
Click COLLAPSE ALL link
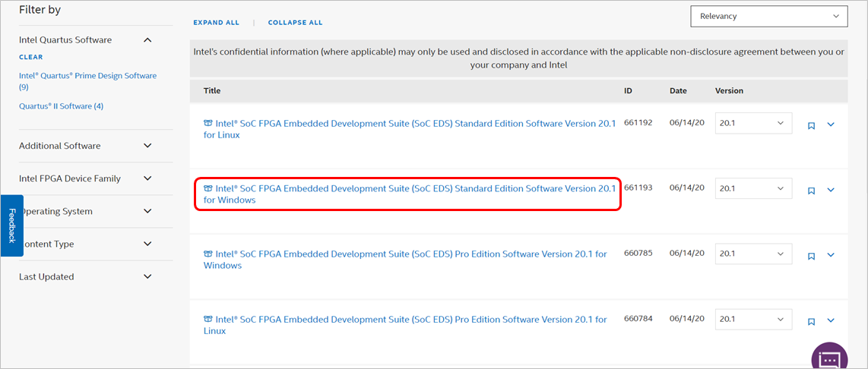[295, 23]
